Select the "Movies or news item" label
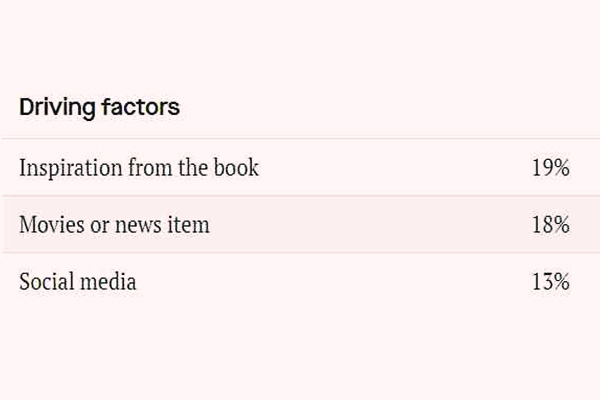600x400 pixels. (114, 225)
